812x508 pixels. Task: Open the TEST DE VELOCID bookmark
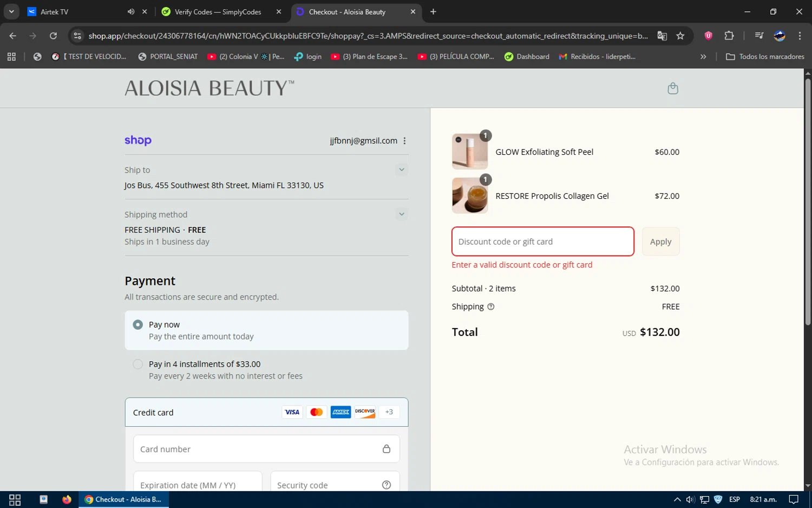(x=89, y=56)
